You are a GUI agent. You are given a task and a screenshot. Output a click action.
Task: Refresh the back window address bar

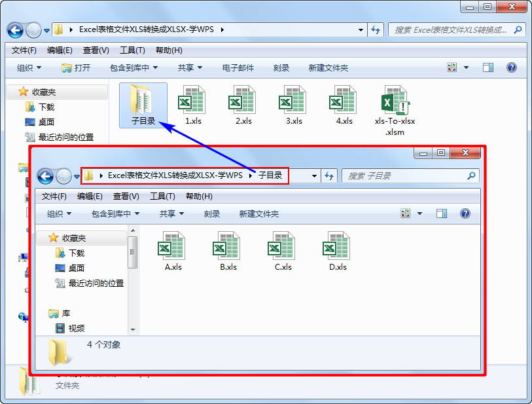(x=376, y=30)
